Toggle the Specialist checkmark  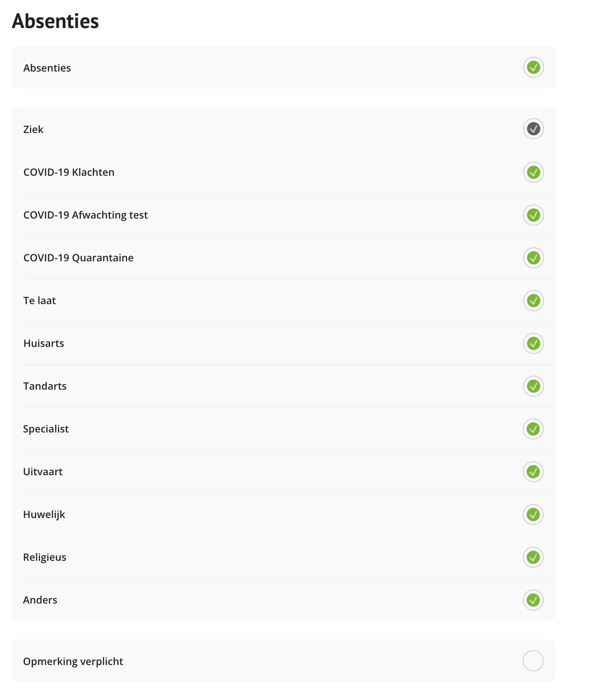(x=533, y=429)
